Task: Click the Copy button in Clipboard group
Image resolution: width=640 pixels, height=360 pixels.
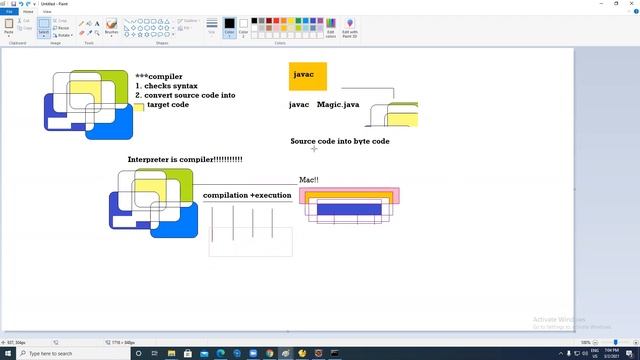Action: pos(24,28)
